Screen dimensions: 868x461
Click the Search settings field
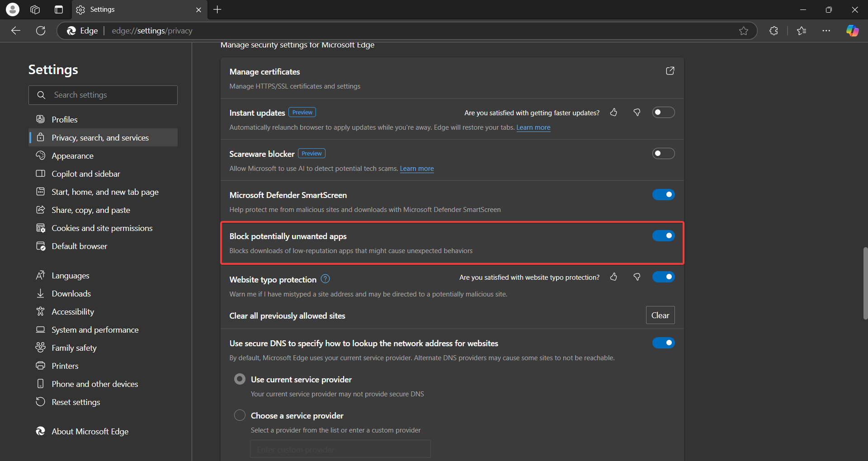(103, 95)
